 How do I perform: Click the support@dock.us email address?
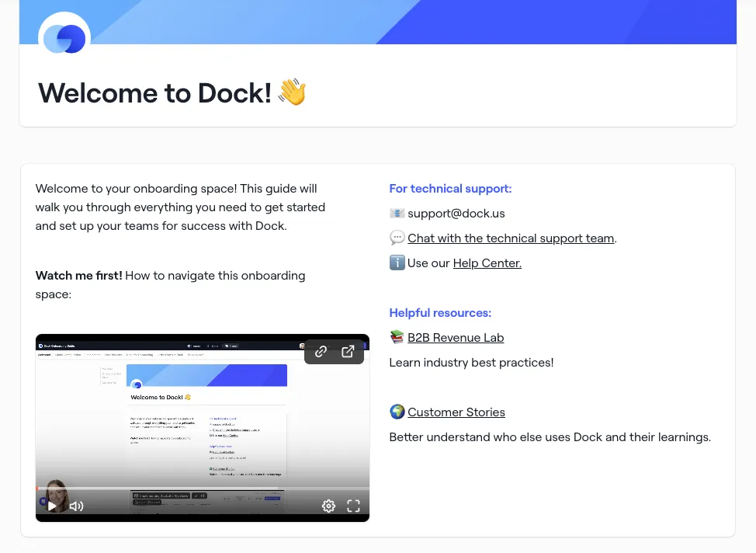point(456,214)
